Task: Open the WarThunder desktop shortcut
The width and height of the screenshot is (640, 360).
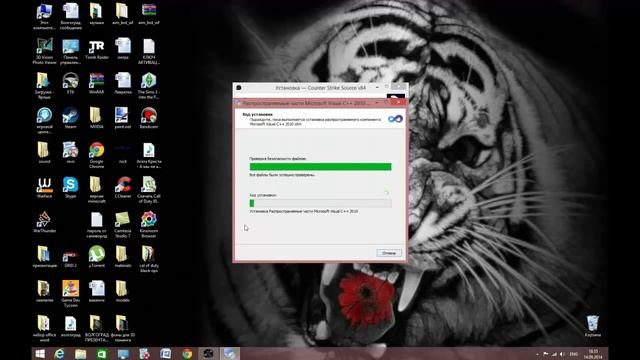Action: tap(44, 222)
